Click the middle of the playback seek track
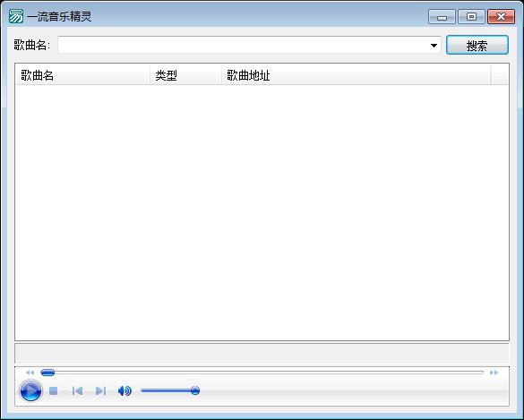 (262, 373)
